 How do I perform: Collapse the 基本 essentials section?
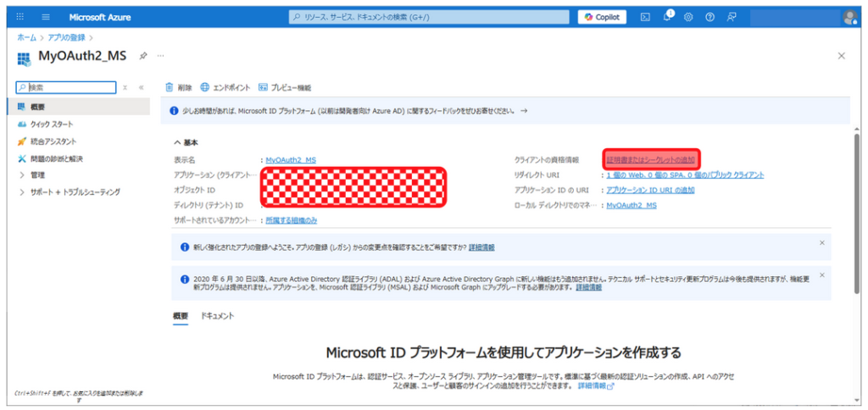pyautogui.click(x=177, y=142)
